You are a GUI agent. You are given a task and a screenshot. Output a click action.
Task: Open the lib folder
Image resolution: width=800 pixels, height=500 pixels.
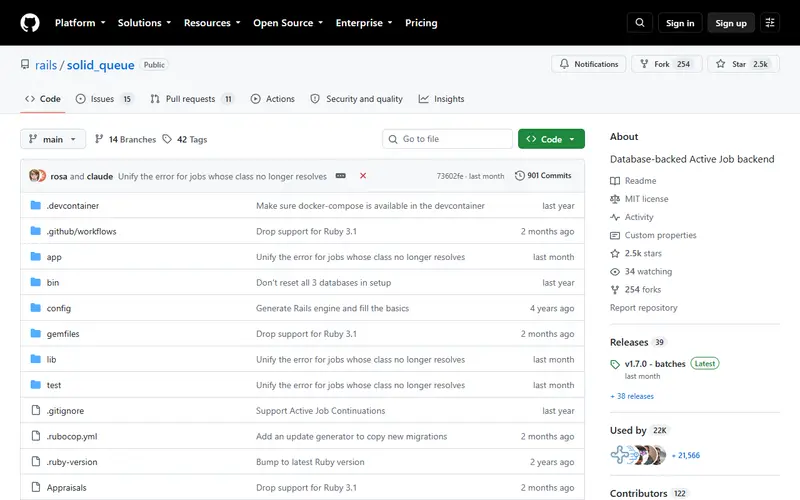tap(52, 359)
